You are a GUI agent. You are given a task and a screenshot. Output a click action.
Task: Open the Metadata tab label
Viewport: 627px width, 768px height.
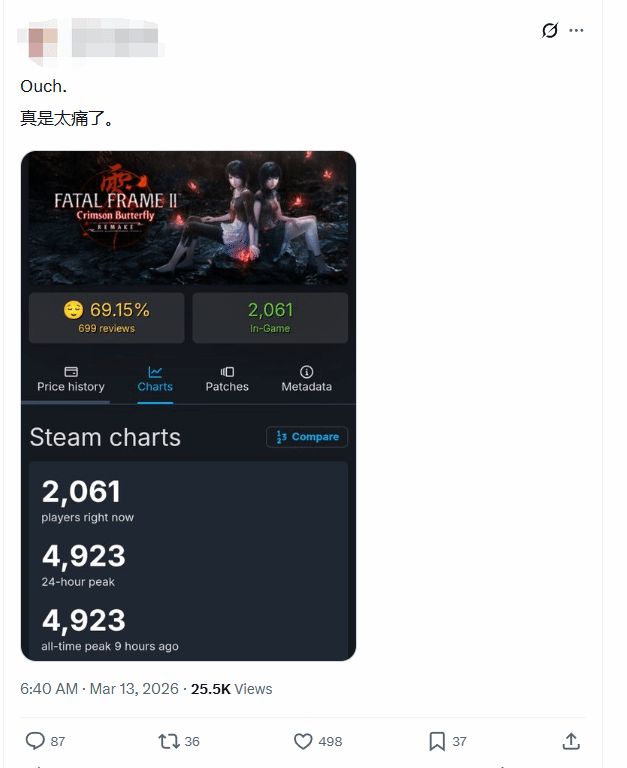(307, 387)
